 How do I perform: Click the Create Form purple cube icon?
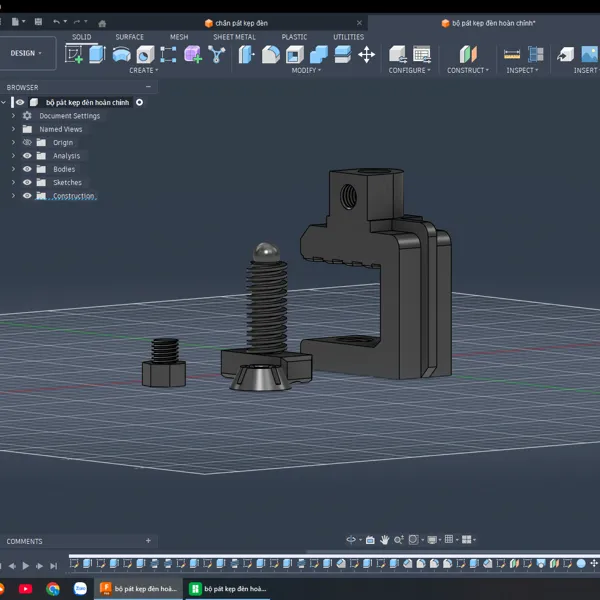coord(193,54)
